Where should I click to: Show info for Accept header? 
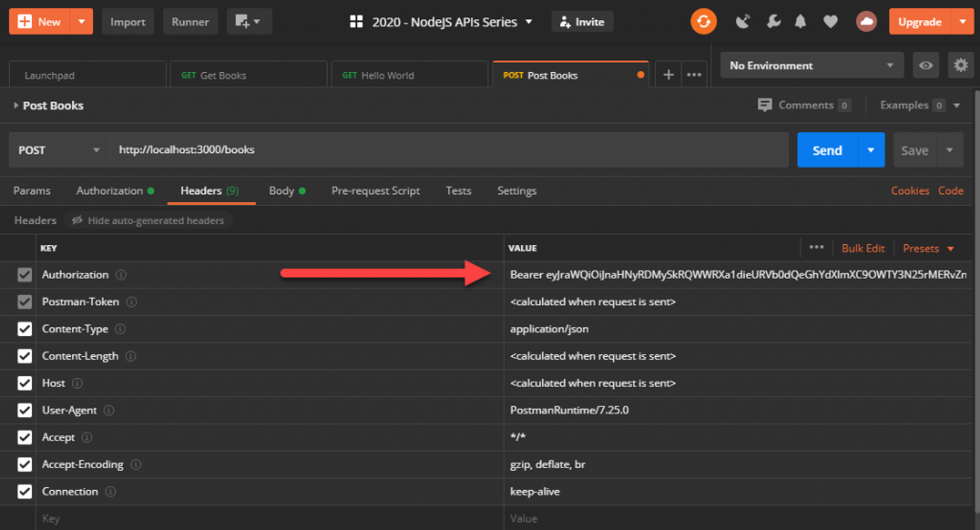point(87,437)
